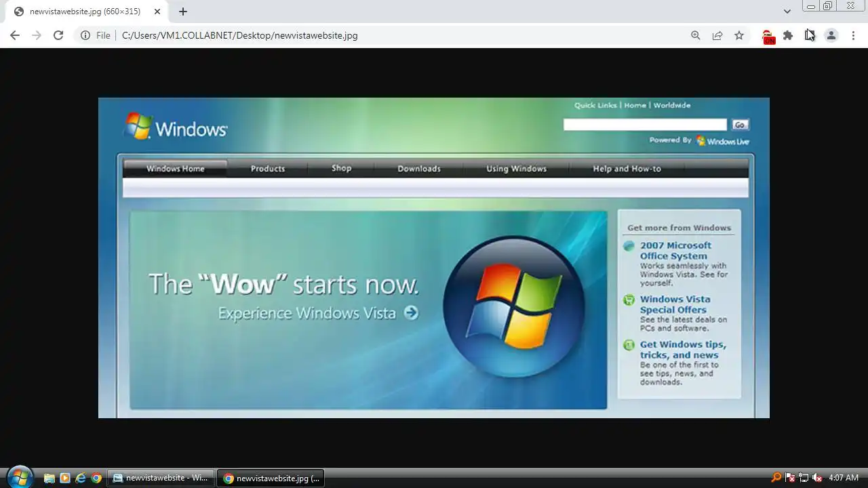Screen dimensions: 868x488
Task: Open Chrome's three-dot menu
Action: 853,35
